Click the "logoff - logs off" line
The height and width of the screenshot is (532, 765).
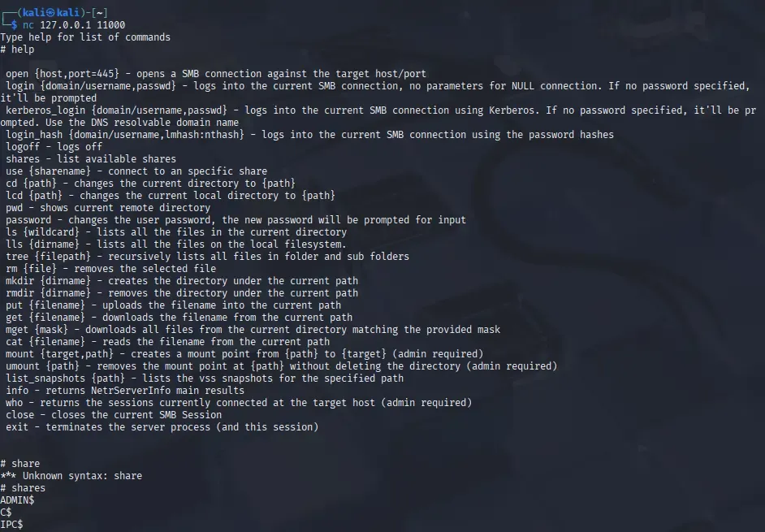tap(54, 147)
